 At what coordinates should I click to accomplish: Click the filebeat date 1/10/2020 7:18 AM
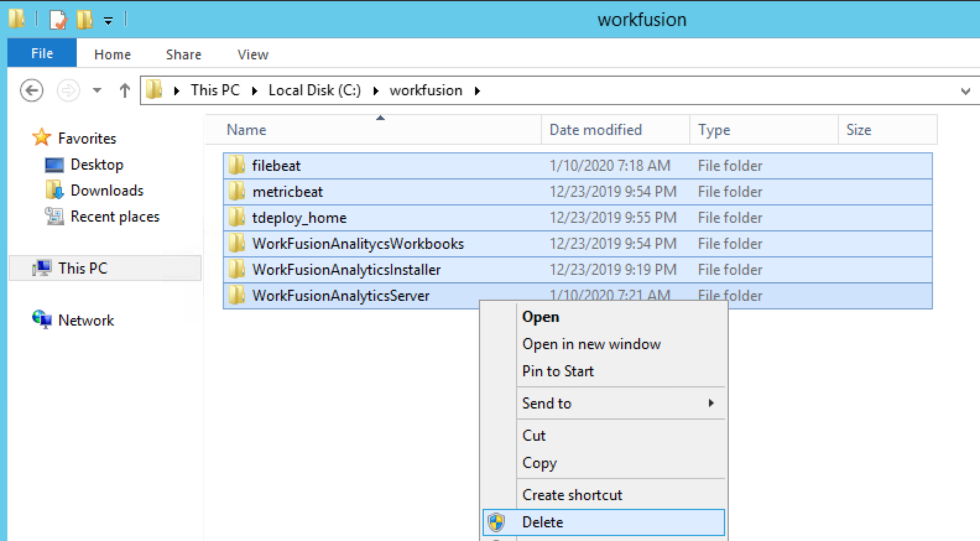coord(610,165)
